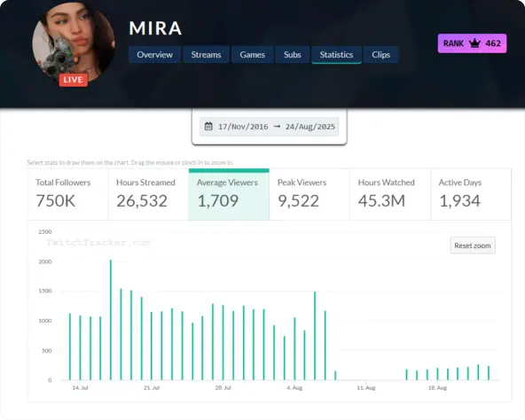Click the tallest bar in the chart

coord(111,320)
